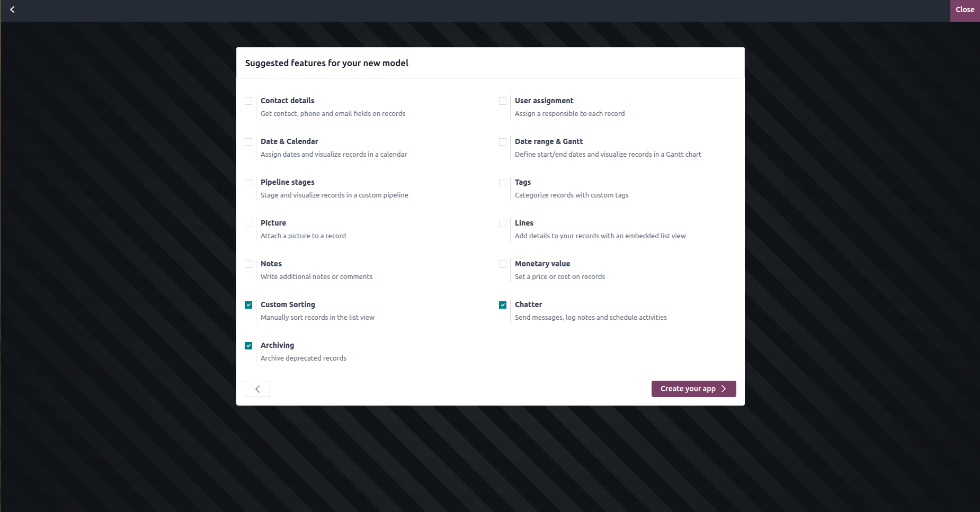Enable the Lines checkbox
Screen dimensions: 980x512
coord(503,223)
